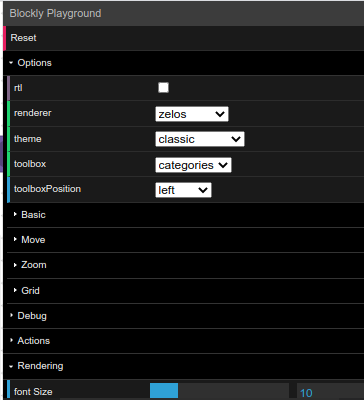Open the theme dropdown showing classic

pyautogui.click(x=200, y=139)
